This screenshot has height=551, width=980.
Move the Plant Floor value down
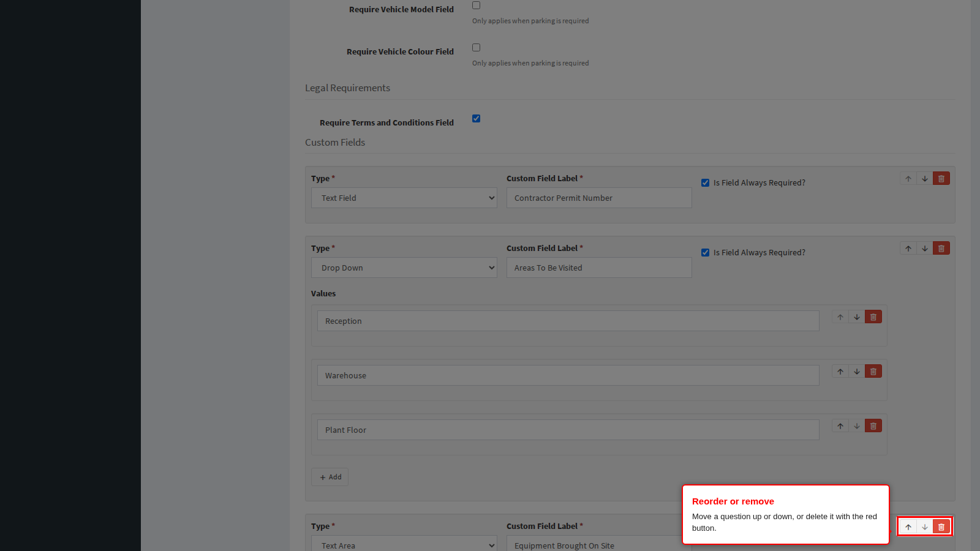pos(857,426)
